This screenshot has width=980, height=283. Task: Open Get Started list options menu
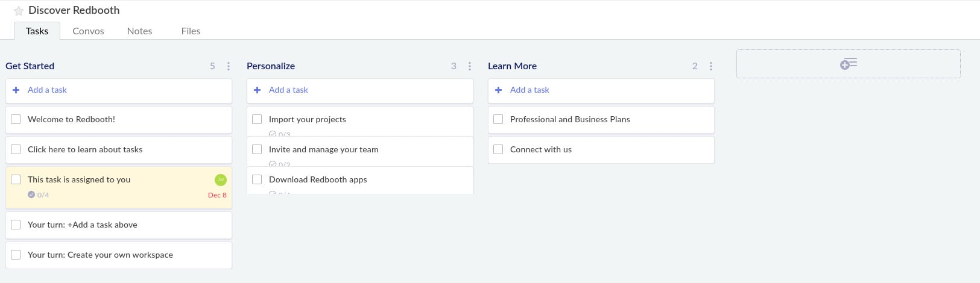(229, 66)
